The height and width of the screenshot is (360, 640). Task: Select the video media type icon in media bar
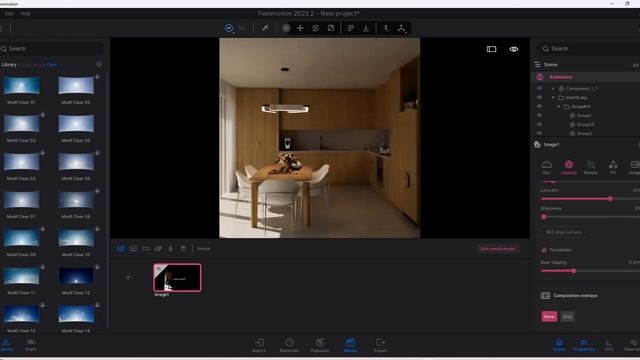point(133,249)
